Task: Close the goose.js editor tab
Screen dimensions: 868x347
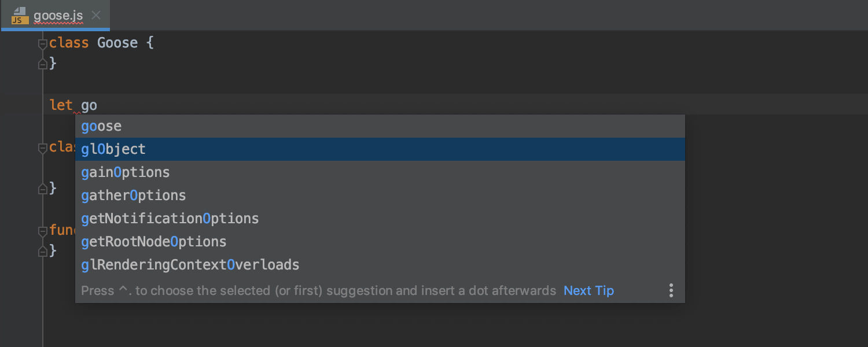Action: 96,16
